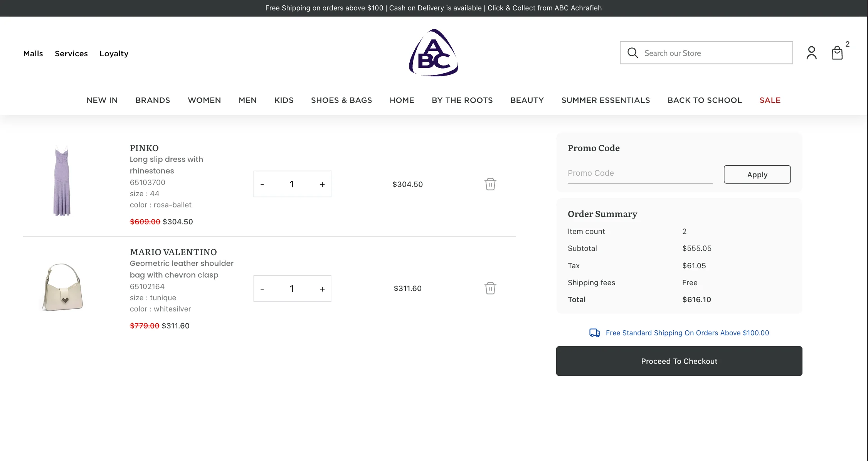Increase quantity of Mario Valentino bag
Viewport: 868px width, 461px height.
click(322, 289)
